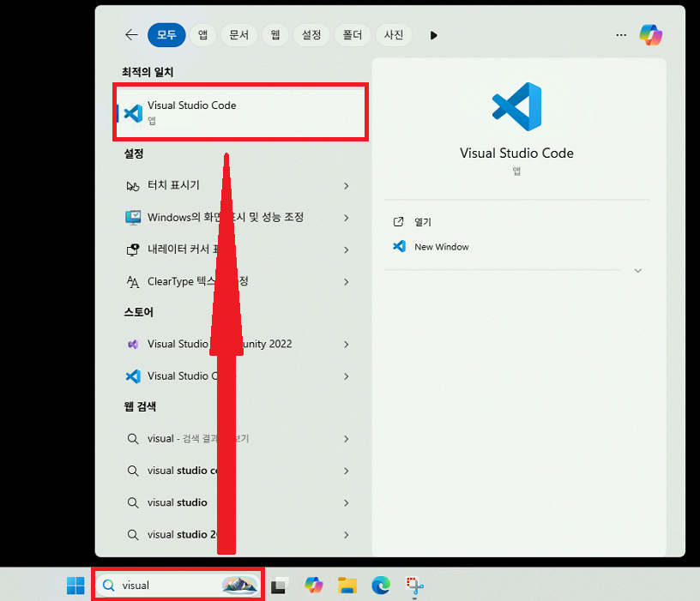The height and width of the screenshot is (601, 700).
Task: Open Task View on the taskbar
Action: coord(280,585)
